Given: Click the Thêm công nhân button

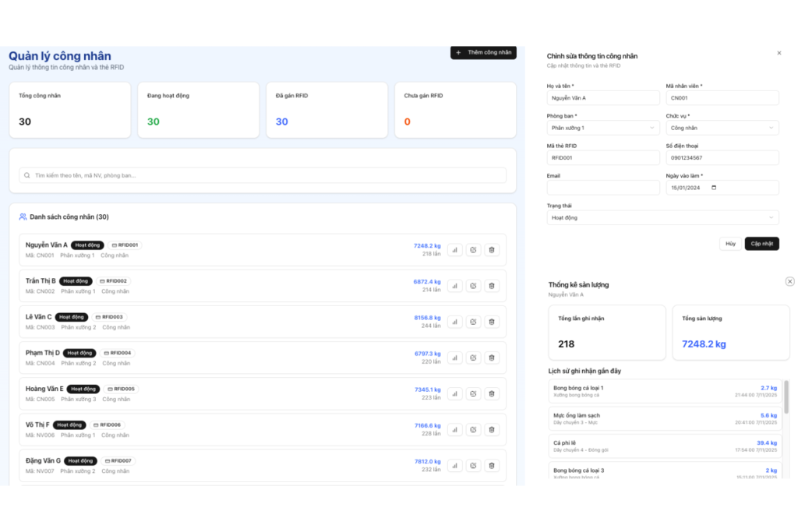Looking at the screenshot, I should click(x=483, y=53).
